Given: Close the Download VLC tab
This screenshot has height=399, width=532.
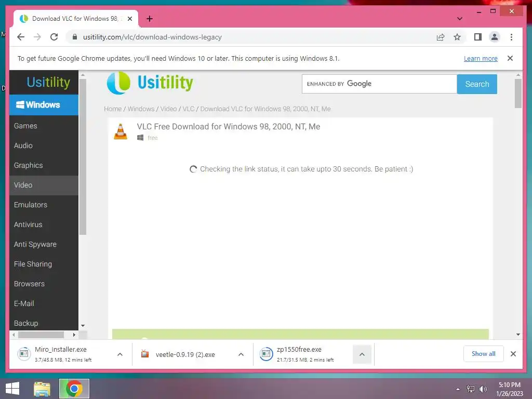Looking at the screenshot, I should [x=130, y=19].
